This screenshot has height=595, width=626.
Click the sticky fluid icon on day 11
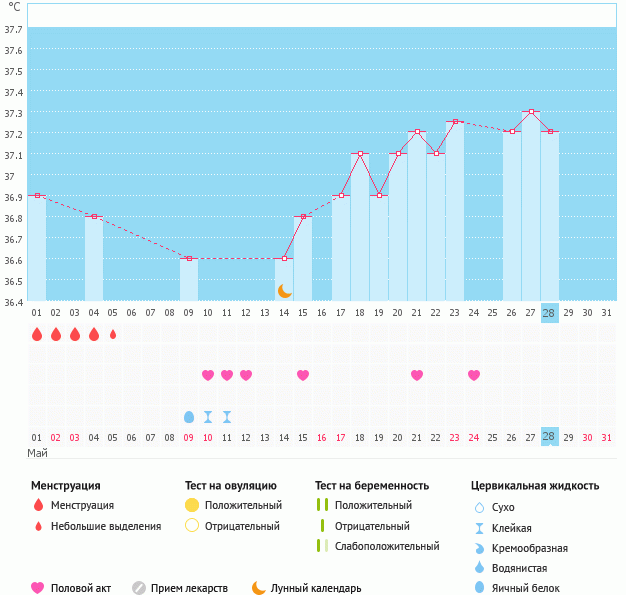coord(227,417)
